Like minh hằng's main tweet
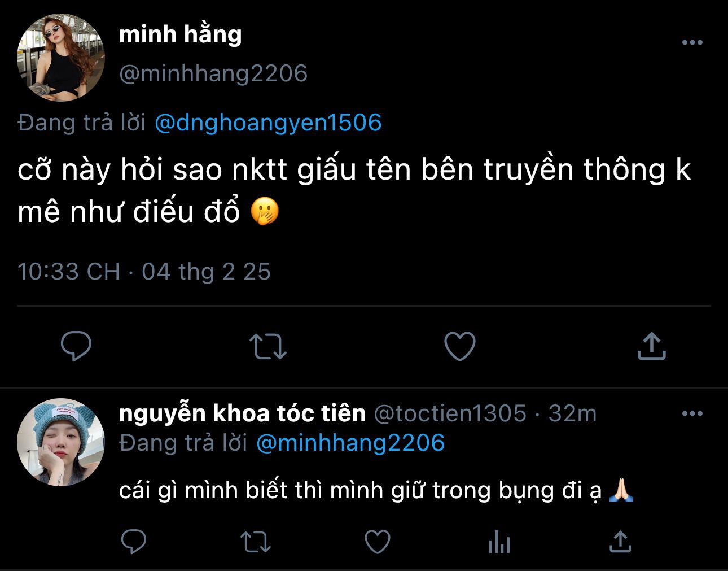 click(460, 346)
